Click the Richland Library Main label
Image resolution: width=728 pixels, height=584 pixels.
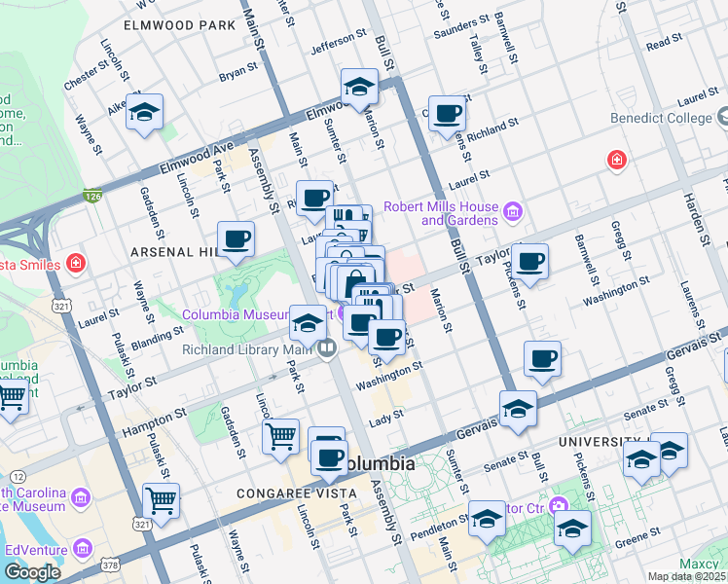tap(247, 349)
